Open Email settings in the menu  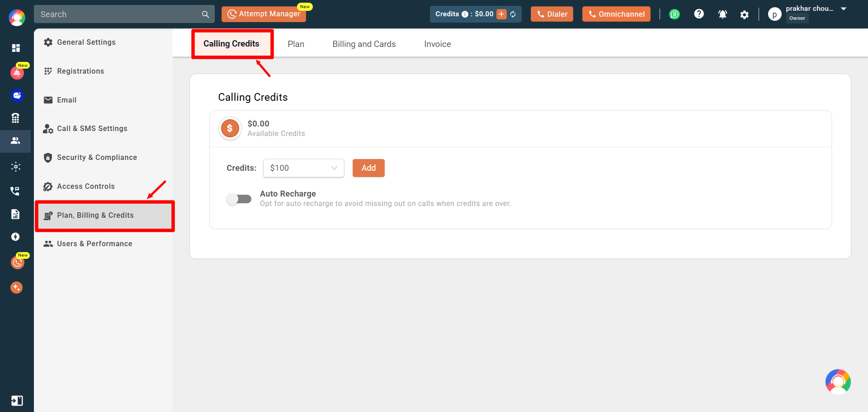(x=104, y=100)
